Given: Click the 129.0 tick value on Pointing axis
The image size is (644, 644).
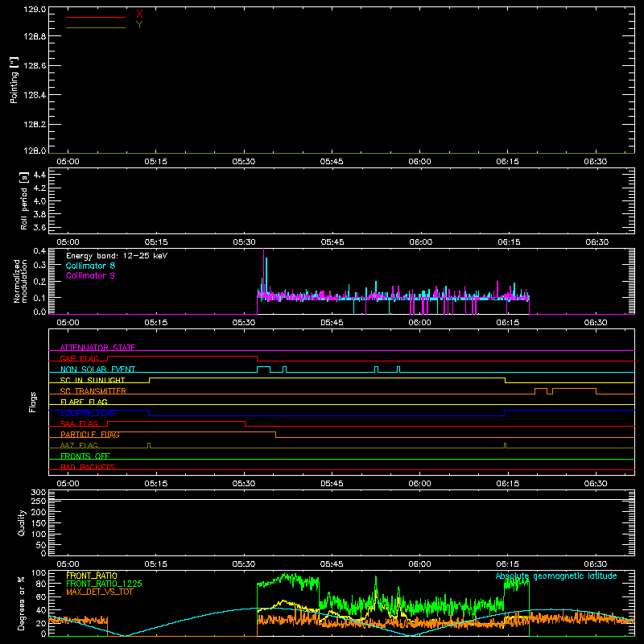Looking at the screenshot, I should [x=35, y=10].
